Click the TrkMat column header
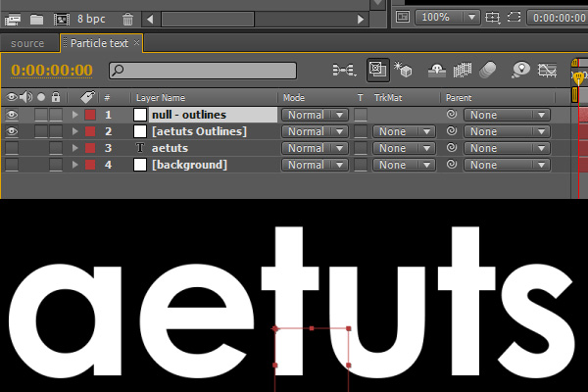 [388, 98]
